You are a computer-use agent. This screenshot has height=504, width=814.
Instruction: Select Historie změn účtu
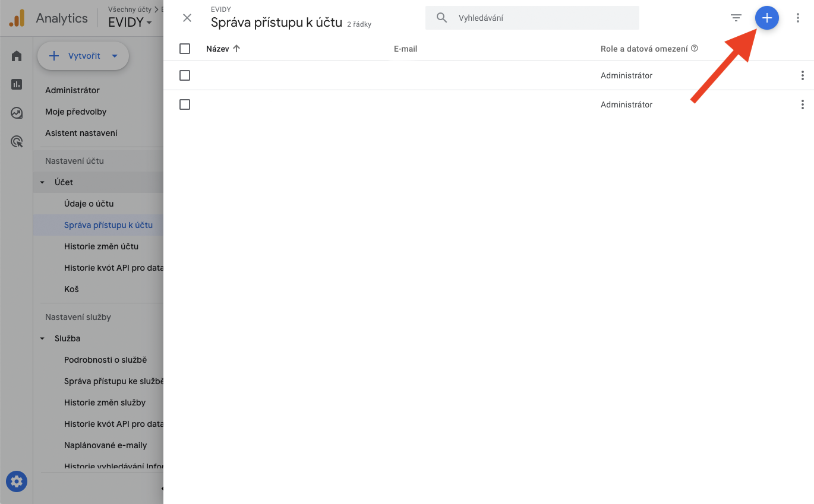tap(102, 246)
